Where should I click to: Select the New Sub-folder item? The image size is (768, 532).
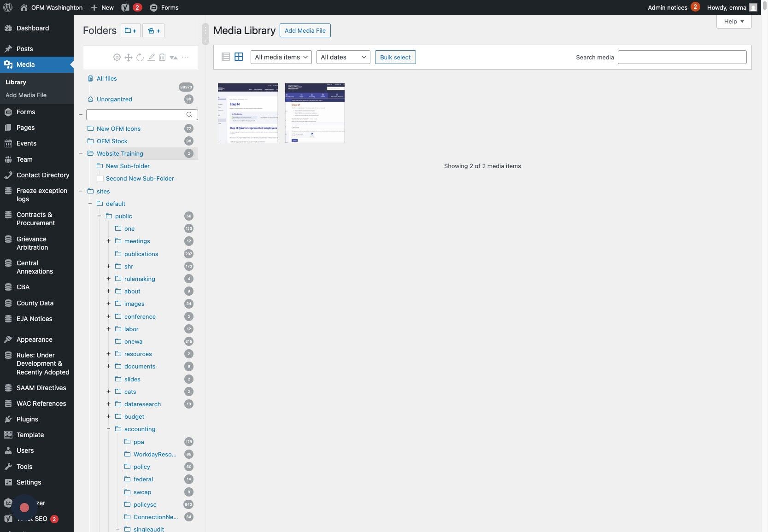click(x=128, y=166)
